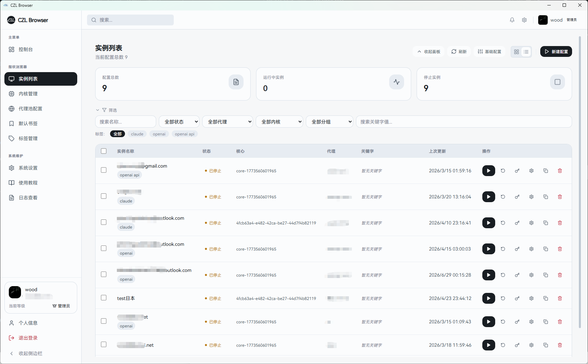Open gear settings for 2026/4/10 23:16:41 row
This screenshot has height=364, width=588.
pyautogui.click(x=531, y=223)
